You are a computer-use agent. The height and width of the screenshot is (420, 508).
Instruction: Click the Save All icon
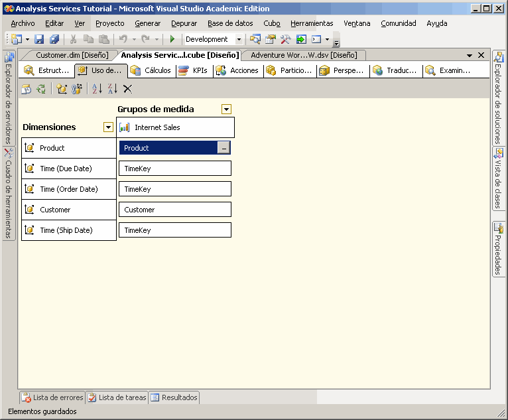pos(54,40)
